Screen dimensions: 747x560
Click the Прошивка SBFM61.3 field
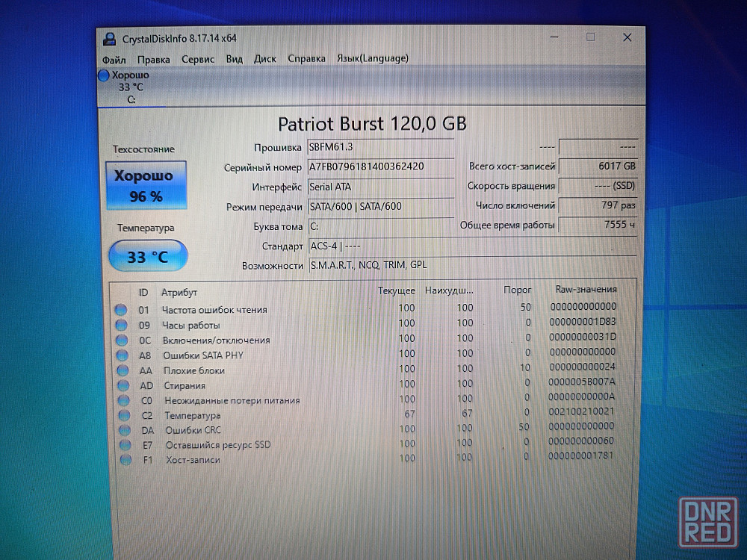[379, 147]
